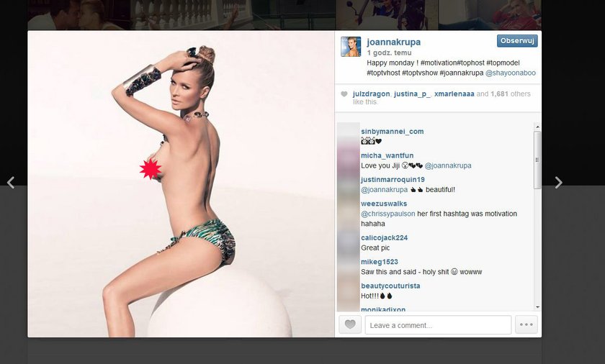Screen dimensions: 605x364
Task: Click the comments scrollbar up arrow
Action: pos(537,127)
